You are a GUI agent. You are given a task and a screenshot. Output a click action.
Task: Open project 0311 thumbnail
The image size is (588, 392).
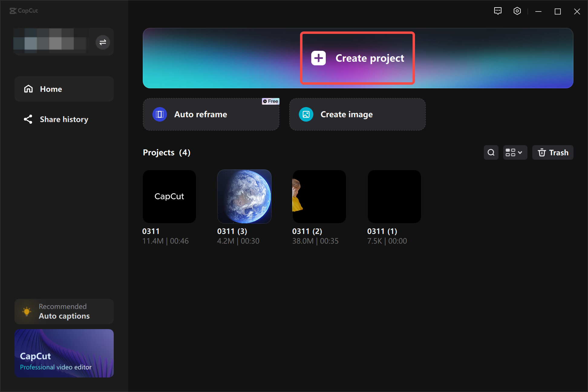coord(169,197)
